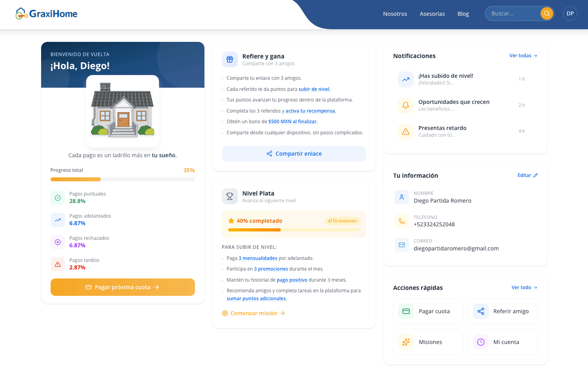Click the $500 MXN al finalizar link

point(293,121)
